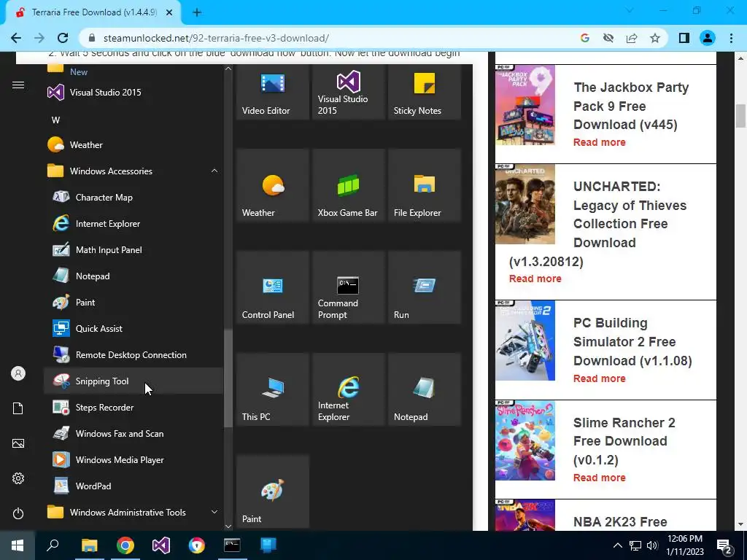The image size is (747, 560).
Task: Open the Chrome profile avatar
Action: [x=708, y=38]
